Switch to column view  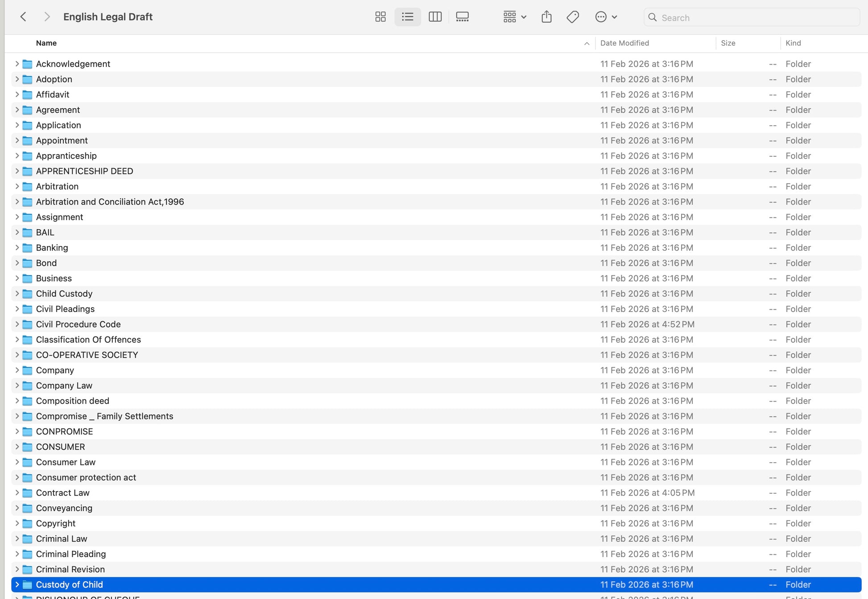(435, 17)
